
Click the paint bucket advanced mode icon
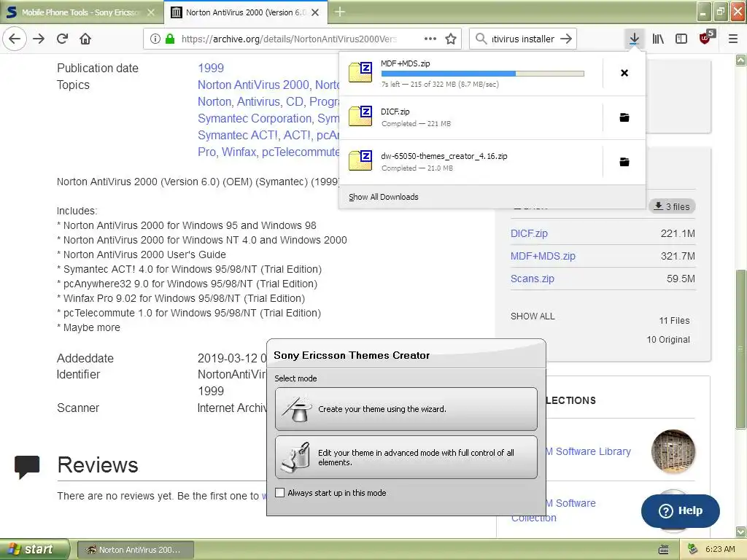[296, 457]
